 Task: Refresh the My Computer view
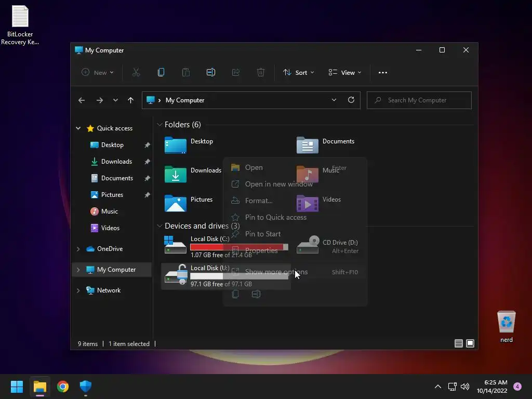pyautogui.click(x=351, y=100)
